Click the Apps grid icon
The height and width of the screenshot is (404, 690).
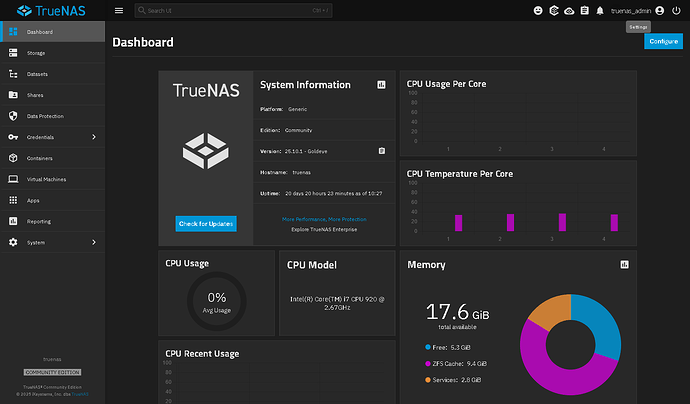(x=13, y=200)
